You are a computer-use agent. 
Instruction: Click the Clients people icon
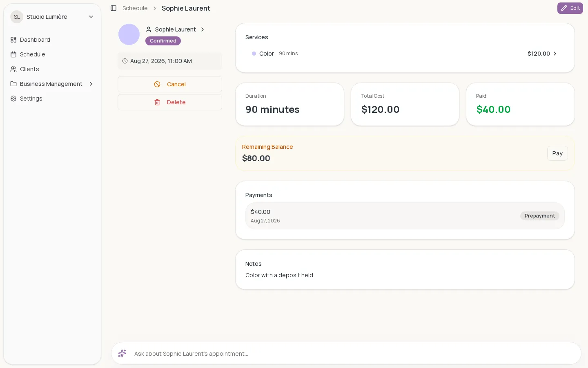click(13, 69)
